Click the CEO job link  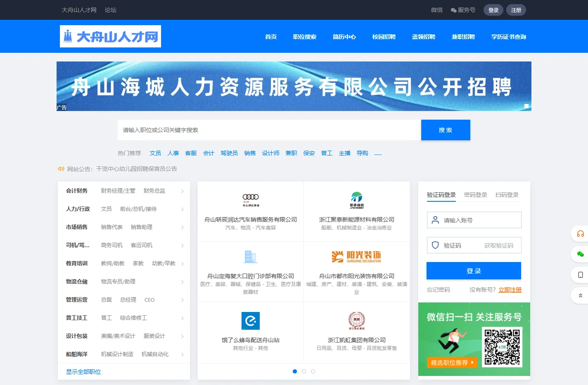pos(149,300)
